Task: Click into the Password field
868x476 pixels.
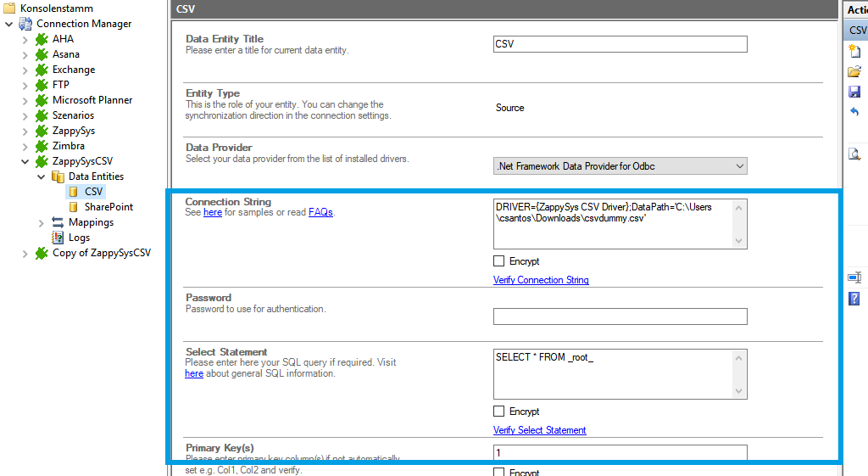Action: point(620,316)
